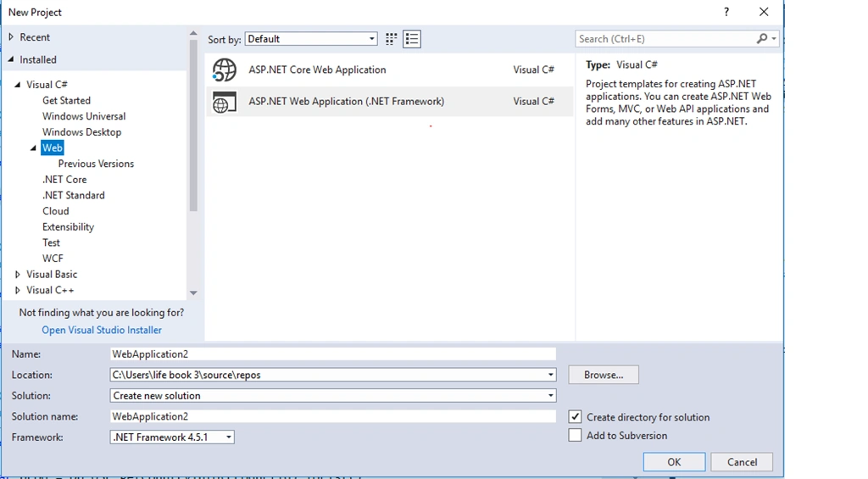
Task: Select the WCF category
Action: click(x=53, y=259)
